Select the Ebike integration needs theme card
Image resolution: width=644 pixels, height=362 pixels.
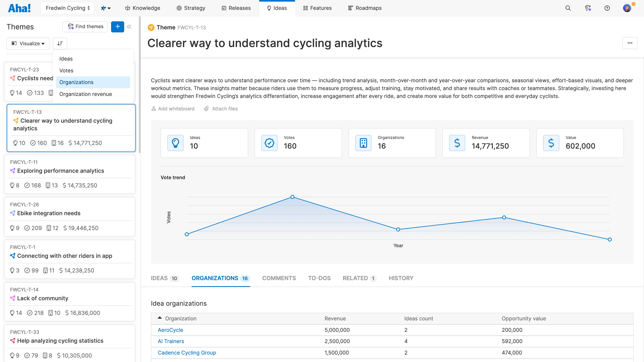70,217
